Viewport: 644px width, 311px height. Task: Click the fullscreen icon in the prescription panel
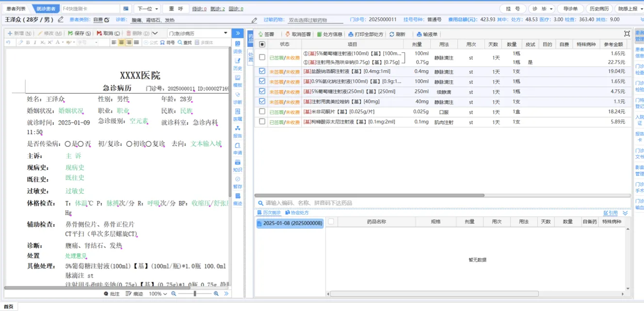pos(627,34)
